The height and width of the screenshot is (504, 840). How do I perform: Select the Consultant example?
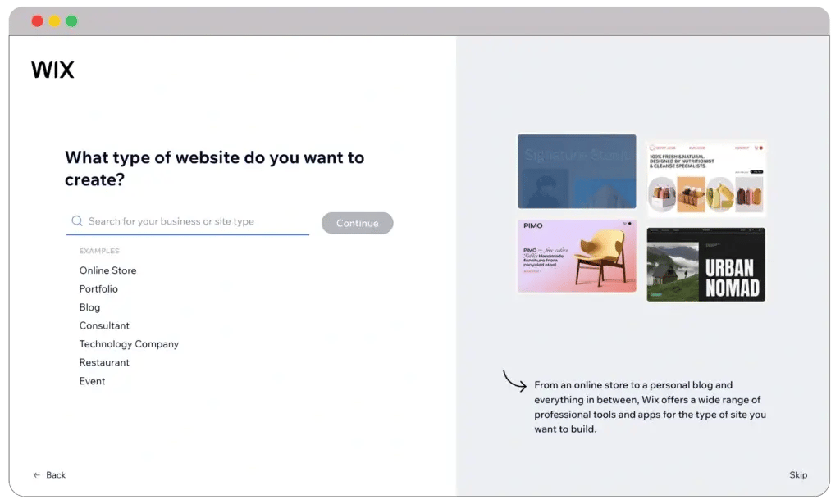[x=104, y=325]
